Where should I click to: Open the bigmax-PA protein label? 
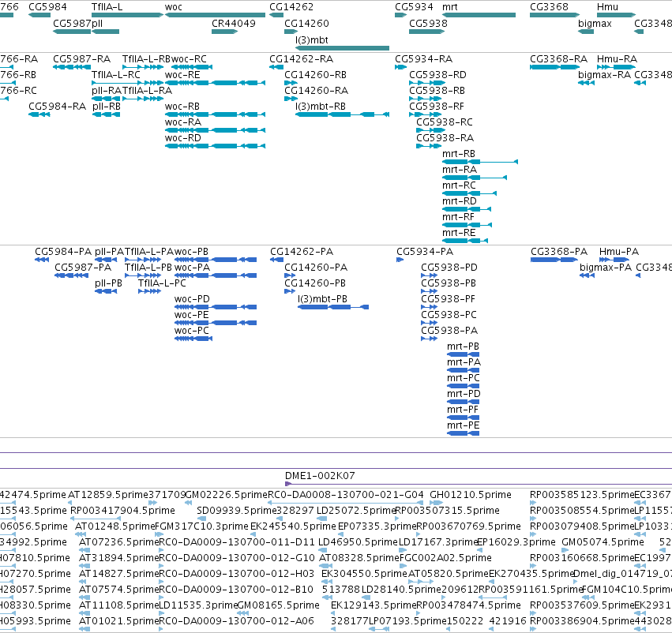point(606,268)
